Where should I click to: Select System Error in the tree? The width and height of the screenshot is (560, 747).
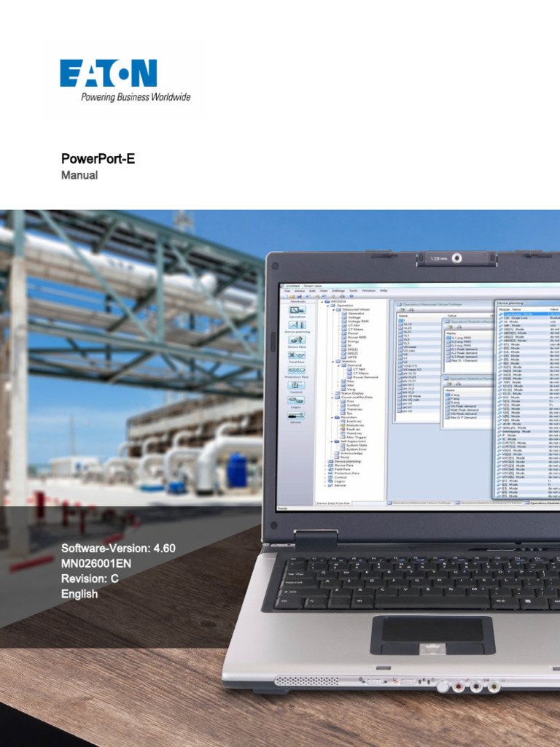(x=357, y=449)
